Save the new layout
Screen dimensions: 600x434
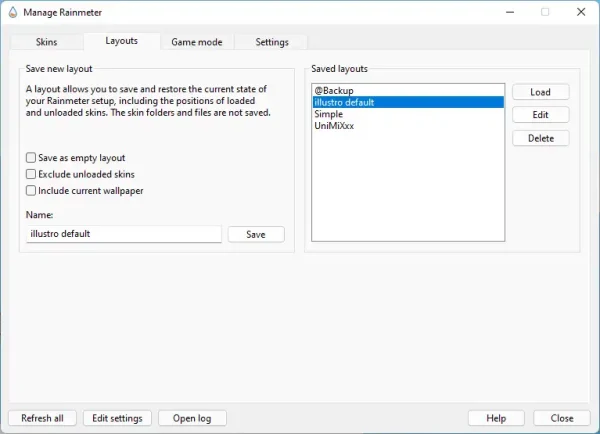(x=256, y=234)
